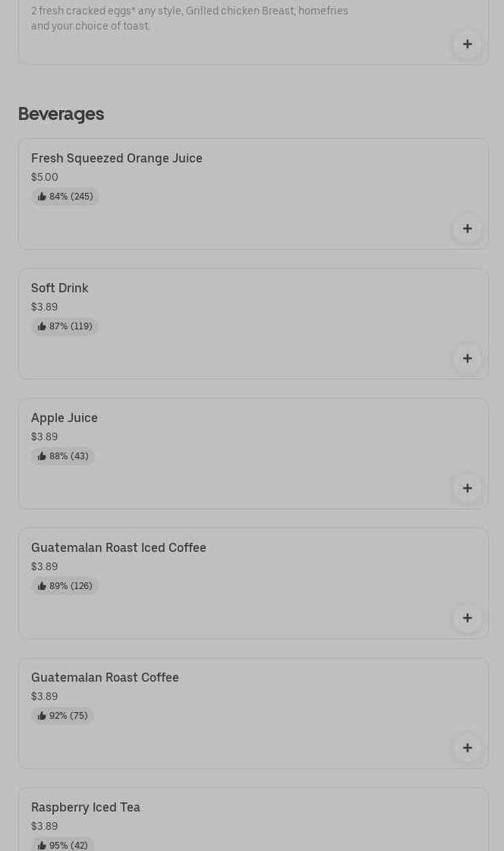Click the 92% (75) thumbs-up badge
504x851 pixels.
click(62, 715)
